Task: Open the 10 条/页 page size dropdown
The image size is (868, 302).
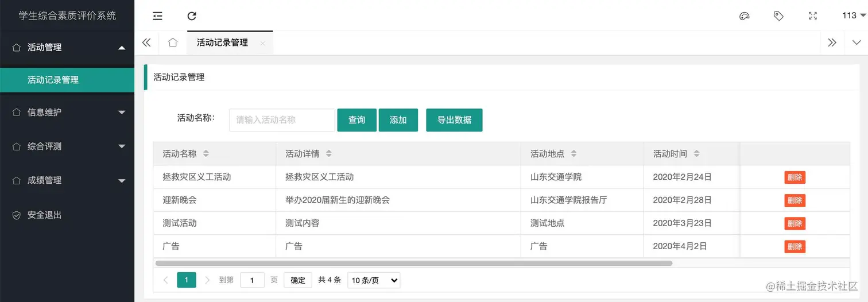Action: (x=374, y=280)
